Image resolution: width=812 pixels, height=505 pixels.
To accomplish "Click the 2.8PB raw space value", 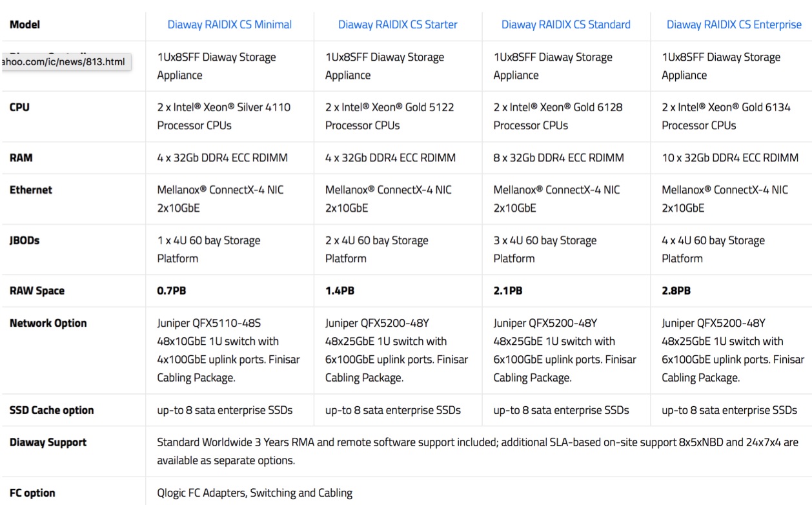I will pos(676,291).
